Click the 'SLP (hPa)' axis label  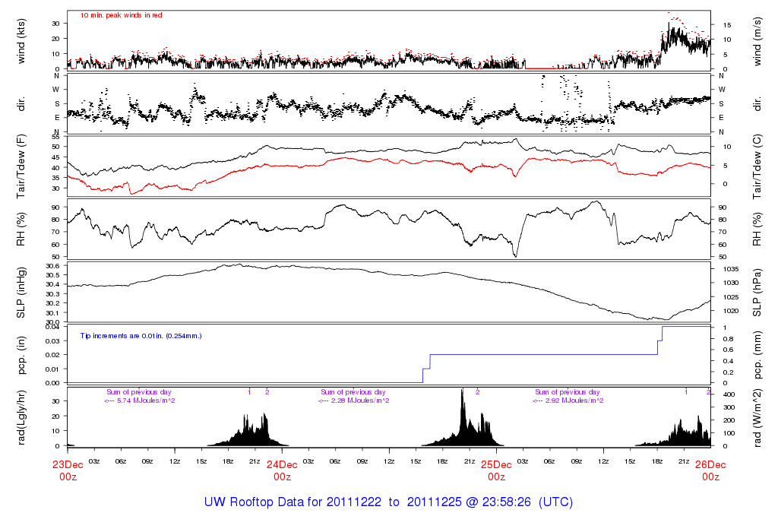[x=757, y=293]
